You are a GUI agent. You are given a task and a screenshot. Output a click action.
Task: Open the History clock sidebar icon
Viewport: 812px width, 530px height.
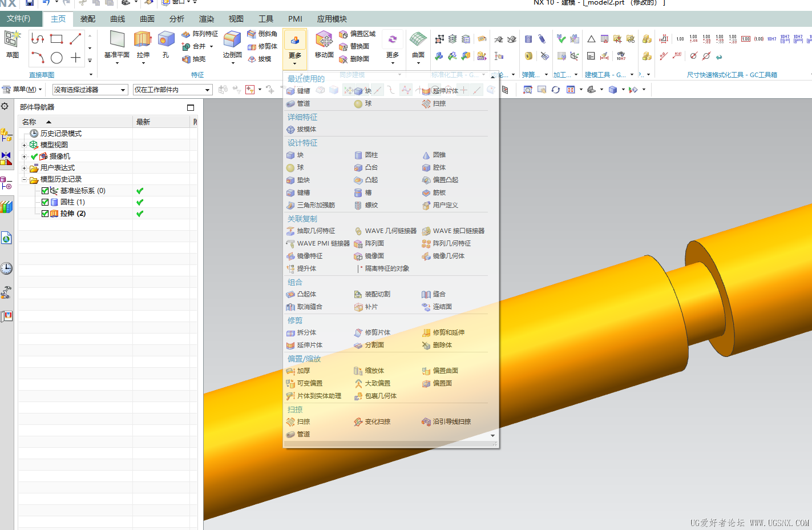pyautogui.click(x=6, y=268)
